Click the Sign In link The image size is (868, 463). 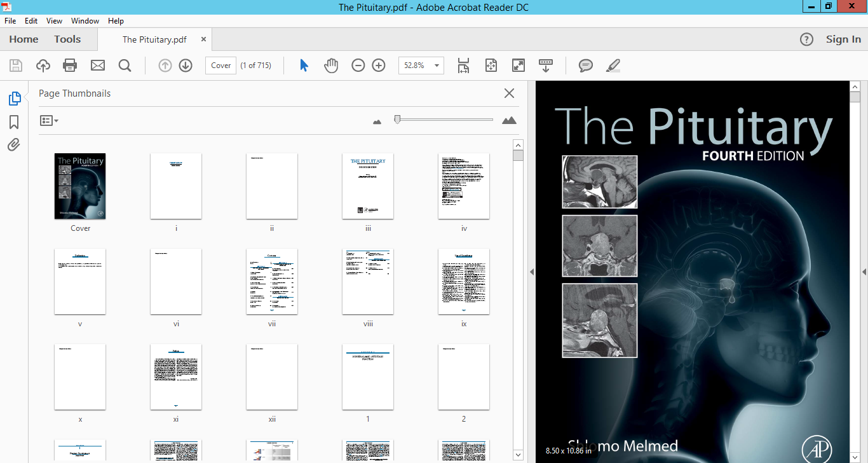click(843, 39)
